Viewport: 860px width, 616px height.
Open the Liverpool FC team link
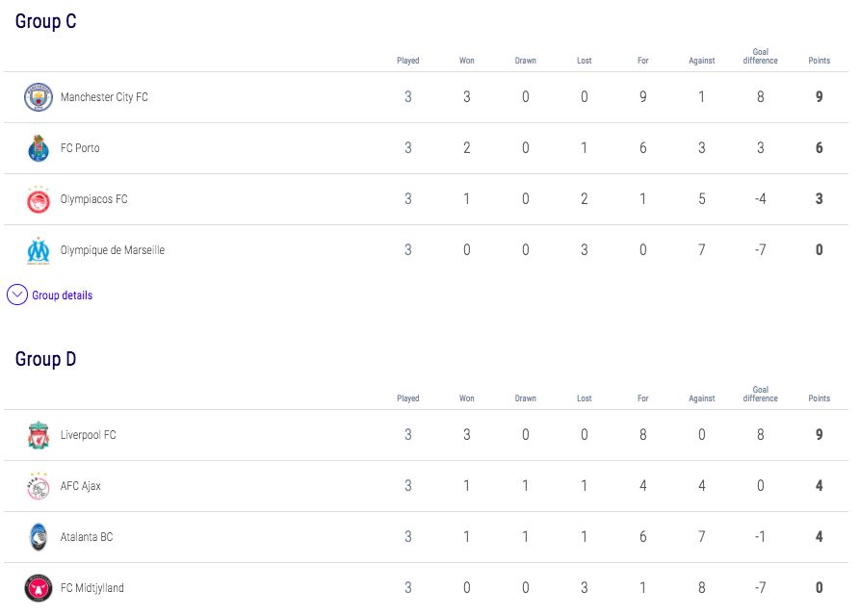tap(88, 435)
